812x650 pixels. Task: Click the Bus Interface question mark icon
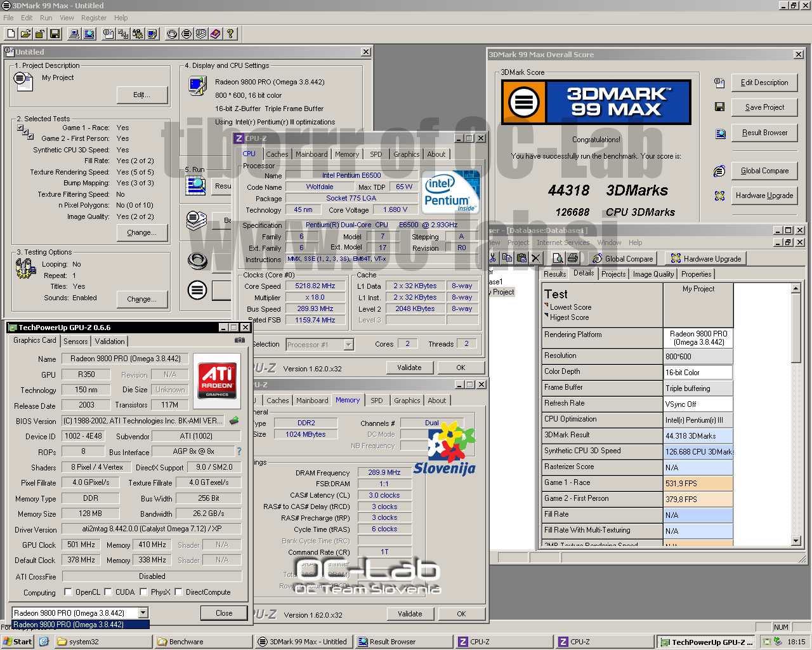click(x=239, y=451)
